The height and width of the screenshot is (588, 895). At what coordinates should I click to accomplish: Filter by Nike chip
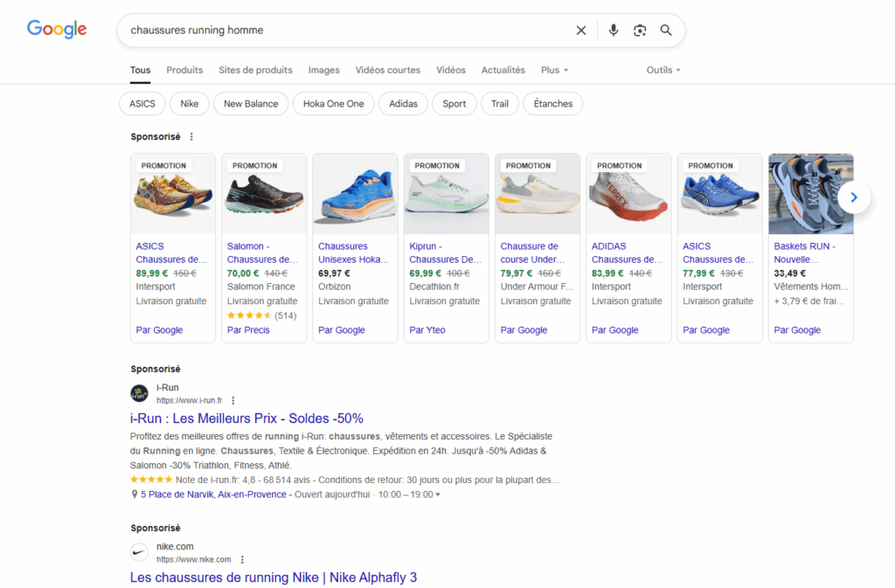coord(190,104)
